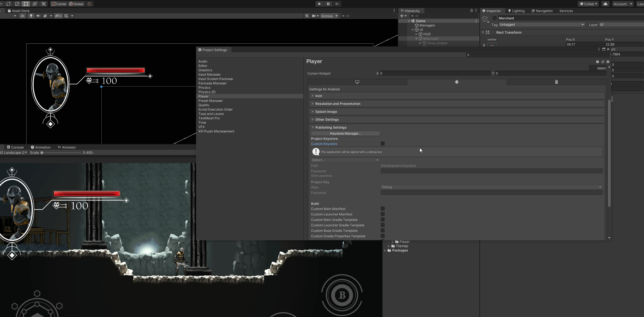Enable Custom Base Gradle Template checkbox
This screenshot has width=644, height=317.
(x=383, y=230)
